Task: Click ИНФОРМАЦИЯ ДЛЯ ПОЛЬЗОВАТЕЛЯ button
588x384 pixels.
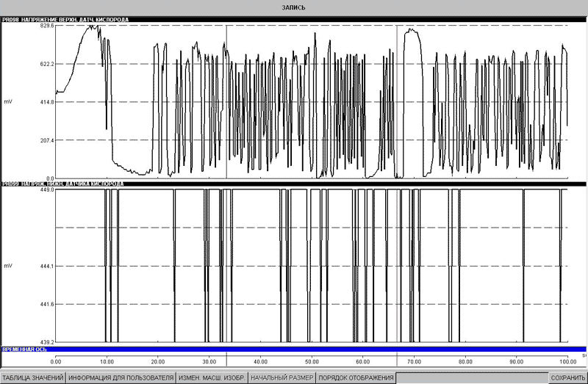Action: tap(121, 377)
